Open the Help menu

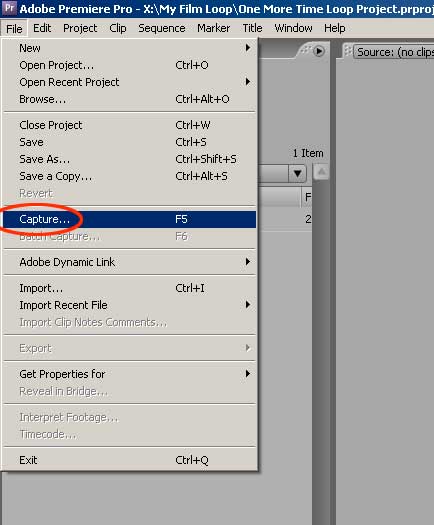pos(335,28)
